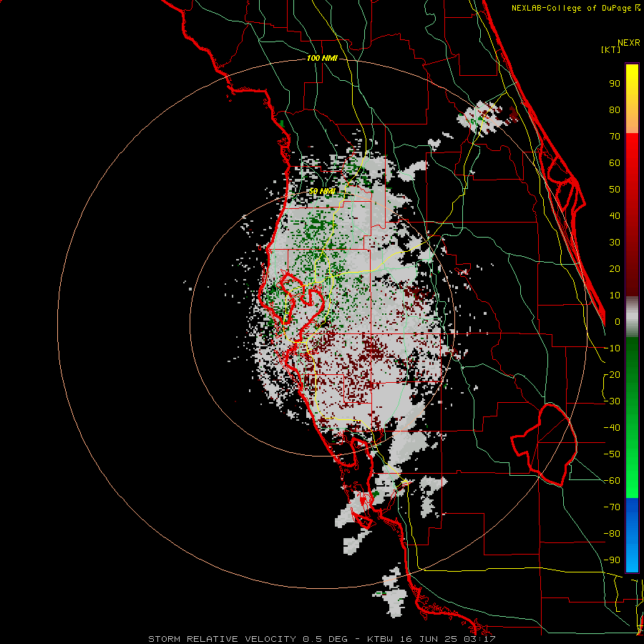The image size is (644, 644).
Task: Select the 90 value on velocity scale
Action: pos(615,84)
